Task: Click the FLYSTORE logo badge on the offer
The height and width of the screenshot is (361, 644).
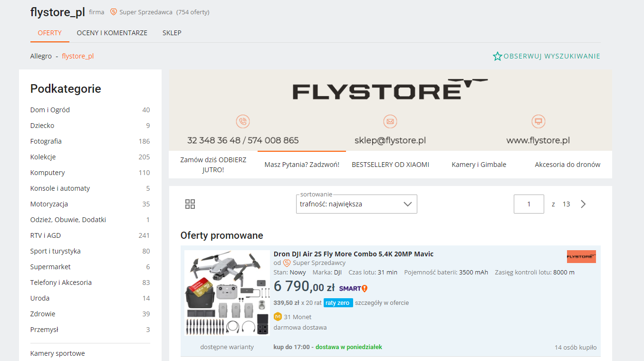Action: [581, 256]
